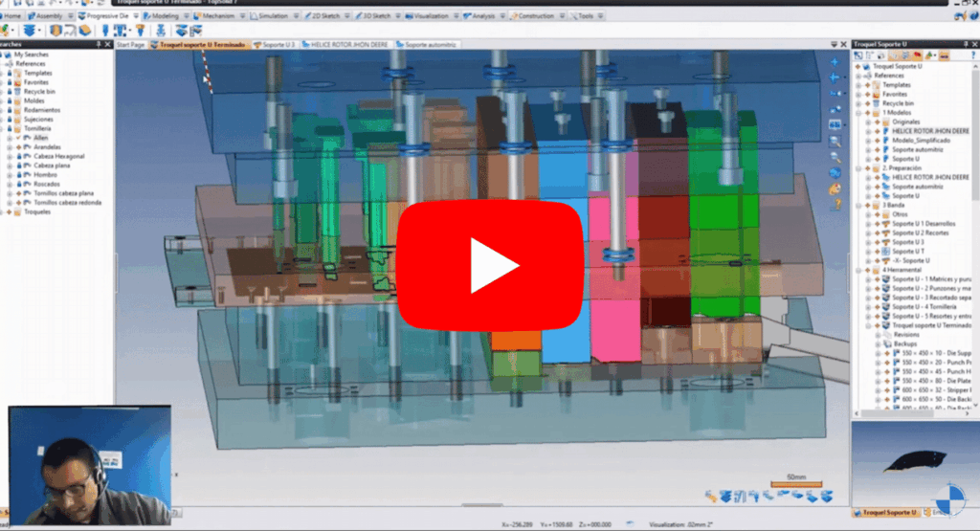Select Soporte U 2 Recortes item
The height and width of the screenshot is (531, 980).
(920, 233)
